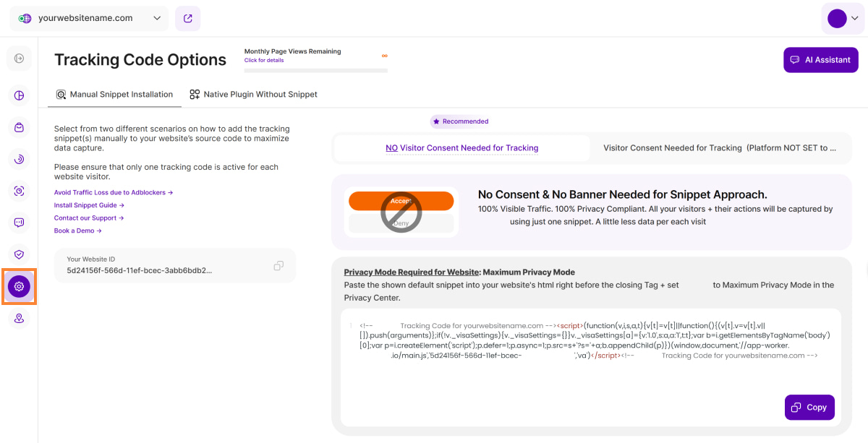Click the sidebar expand arrow icon

tap(19, 59)
